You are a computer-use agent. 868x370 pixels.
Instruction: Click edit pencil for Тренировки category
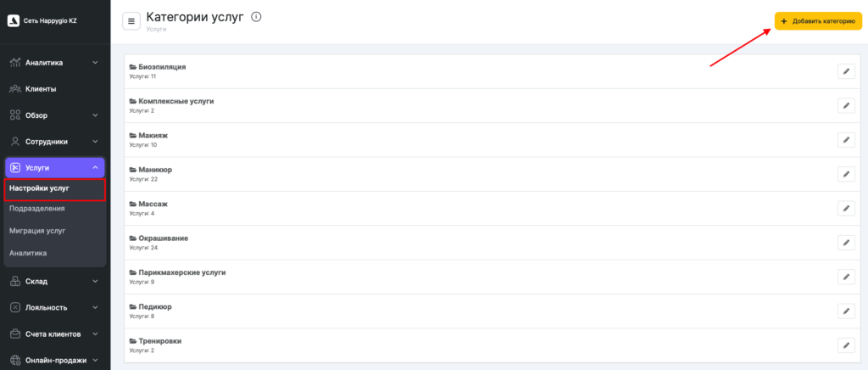(x=845, y=345)
